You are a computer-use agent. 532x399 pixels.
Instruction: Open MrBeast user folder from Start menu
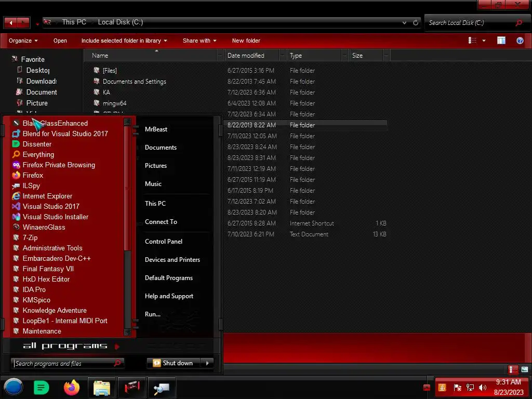tap(156, 129)
